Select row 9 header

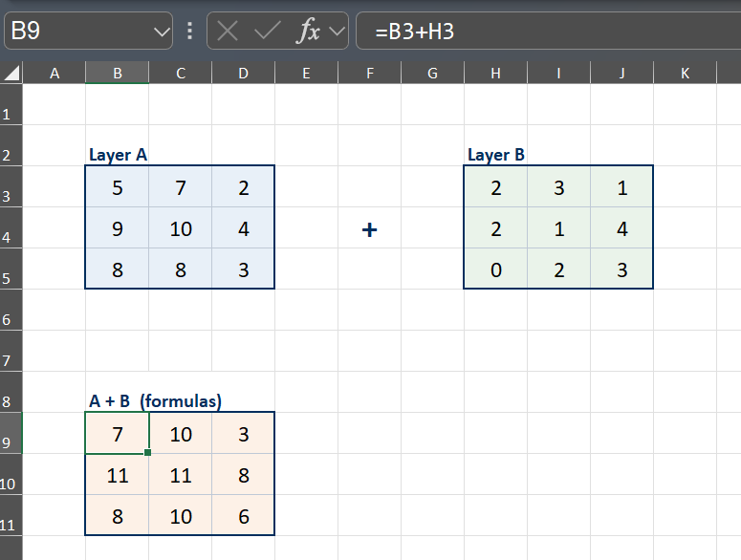[11, 433]
